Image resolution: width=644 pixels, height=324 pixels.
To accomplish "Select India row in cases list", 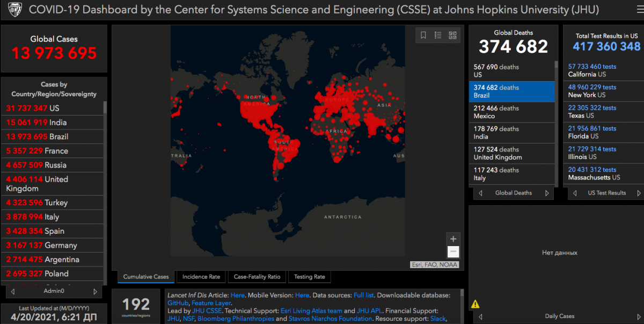I will point(52,123).
